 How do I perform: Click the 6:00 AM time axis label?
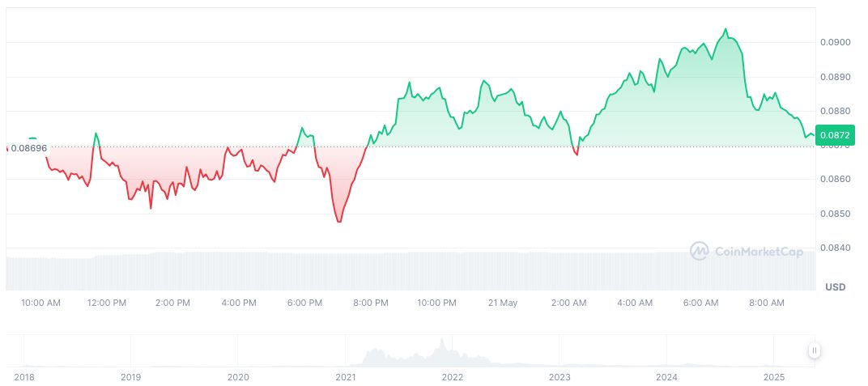click(700, 303)
